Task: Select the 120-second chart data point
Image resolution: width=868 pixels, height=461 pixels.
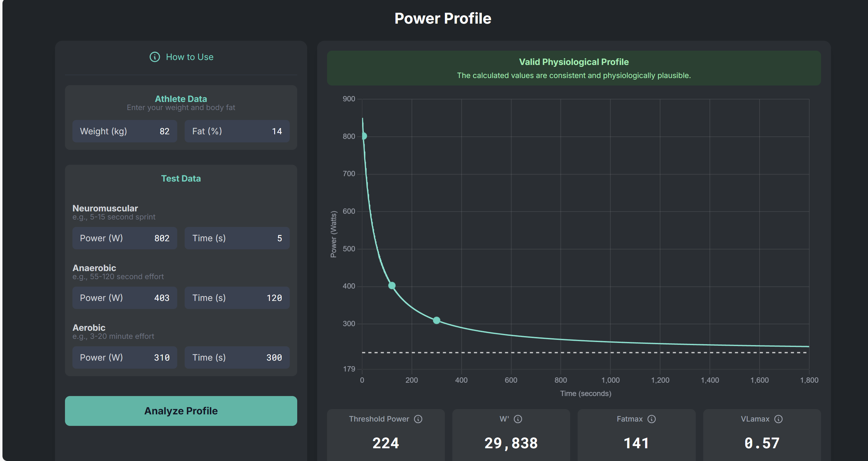Action: tap(391, 286)
